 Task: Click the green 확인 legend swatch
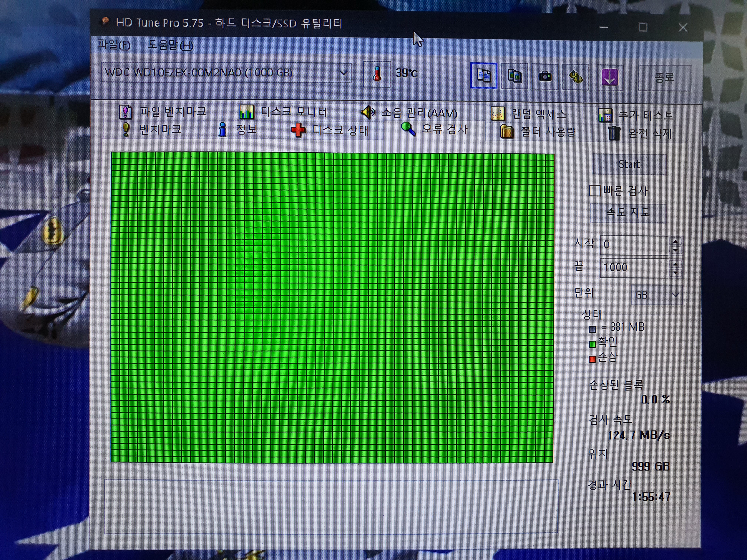pyautogui.click(x=592, y=344)
